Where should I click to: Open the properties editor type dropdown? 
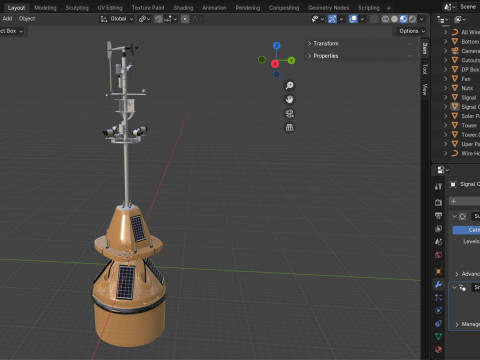[x=443, y=170]
